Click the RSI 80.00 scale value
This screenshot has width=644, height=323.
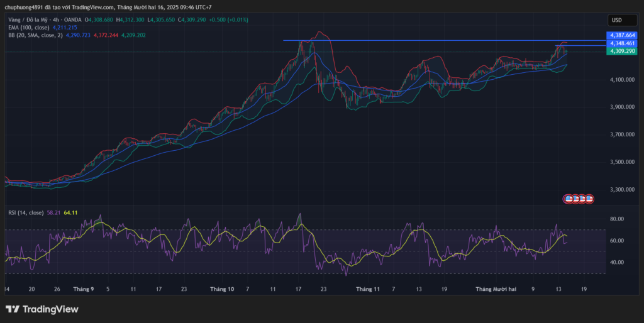(616, 219)
